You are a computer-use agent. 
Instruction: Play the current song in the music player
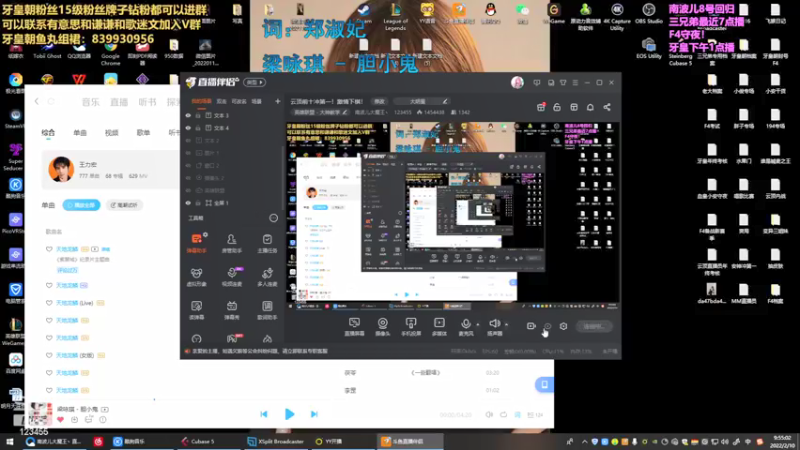pyautogui.click(x=289, y=414)
